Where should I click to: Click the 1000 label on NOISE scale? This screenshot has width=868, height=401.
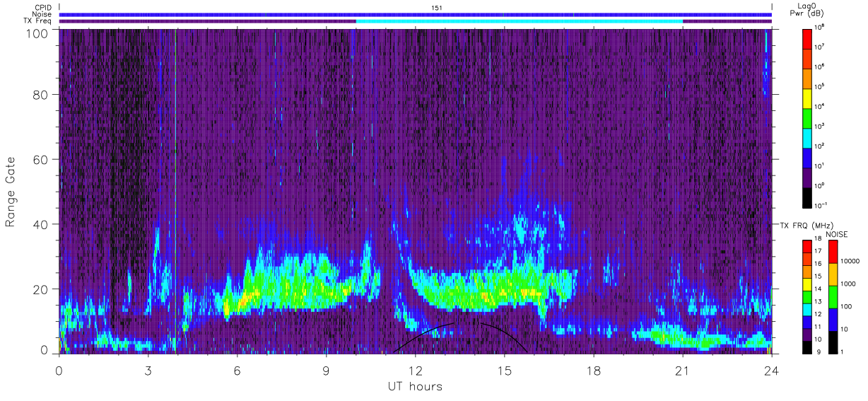click(848, 284)
